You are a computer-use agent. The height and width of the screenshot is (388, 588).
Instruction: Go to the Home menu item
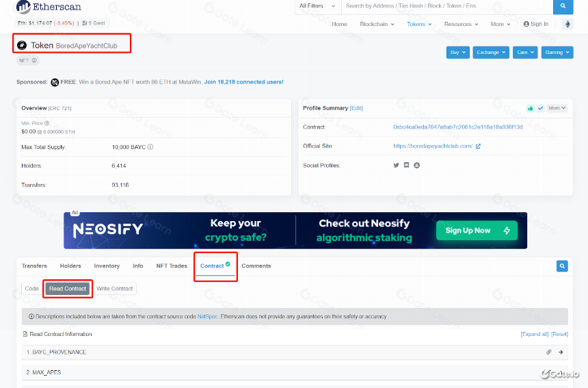(x=339, y=24)
